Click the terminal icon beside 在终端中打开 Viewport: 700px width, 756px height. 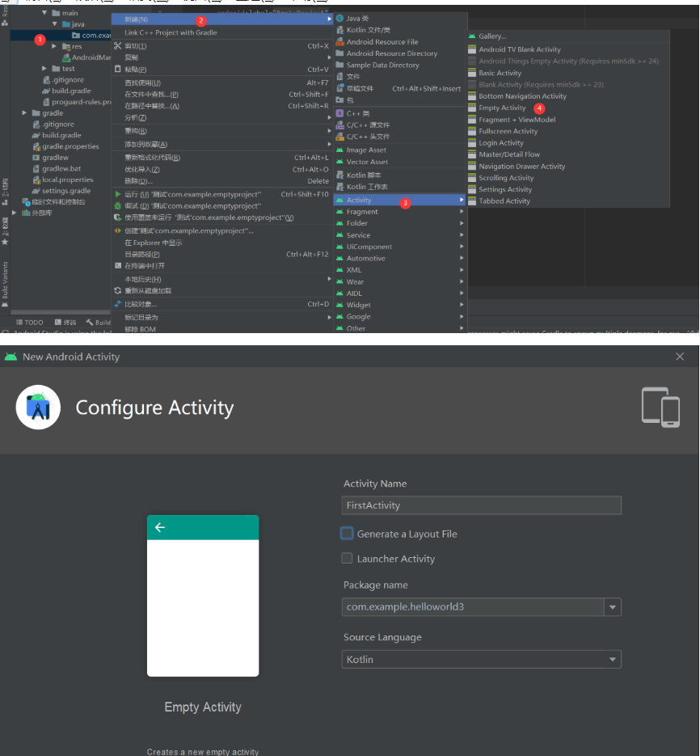pyautogui.click(x=118, y=266)
